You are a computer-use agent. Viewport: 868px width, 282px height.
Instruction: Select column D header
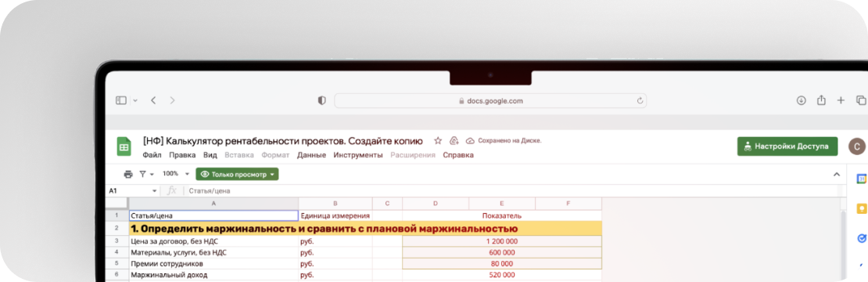[x=436, y=204]
